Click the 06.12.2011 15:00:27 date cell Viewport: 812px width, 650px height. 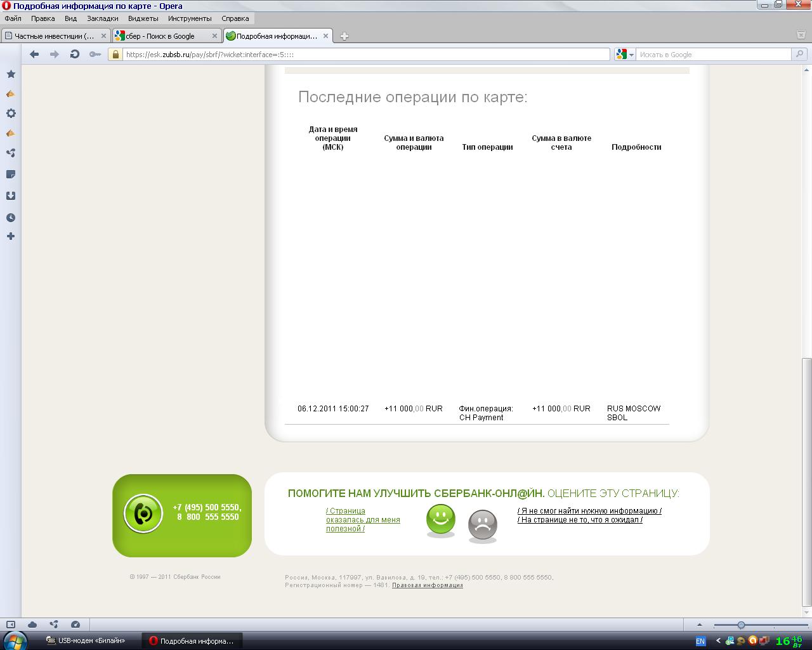click(333, 409)
